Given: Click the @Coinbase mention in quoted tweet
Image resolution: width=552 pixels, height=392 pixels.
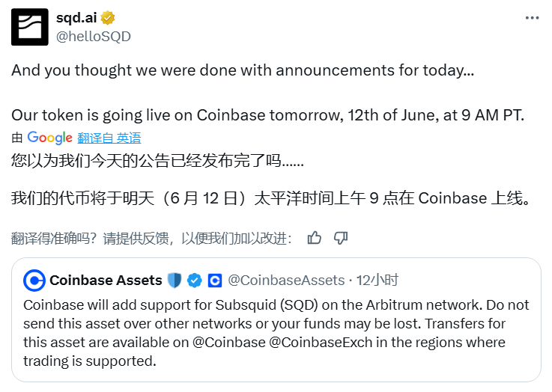Looking at the screenshot, I should (x=229, y=342).
